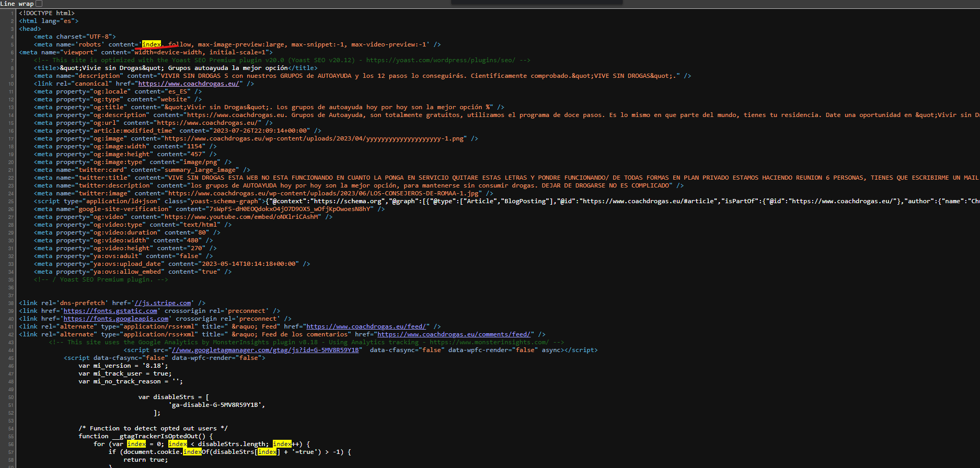Click the 'var mi_no_track_reason' line
The width and height of the screenshot is (980, 468).
click(x=131, y=381)
